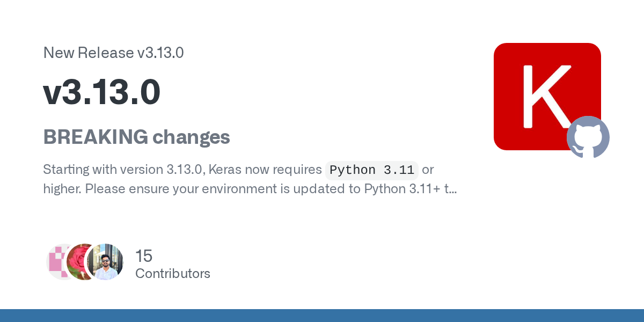Click the "Python 3.11" inline code badge
Viewport: 644px width, 322px height.
coord(371,170)
